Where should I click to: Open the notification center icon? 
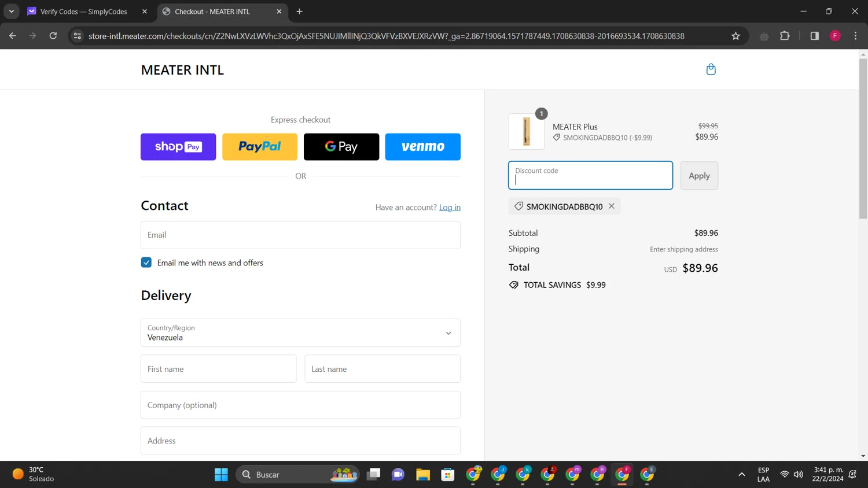(x=852, y=475)
